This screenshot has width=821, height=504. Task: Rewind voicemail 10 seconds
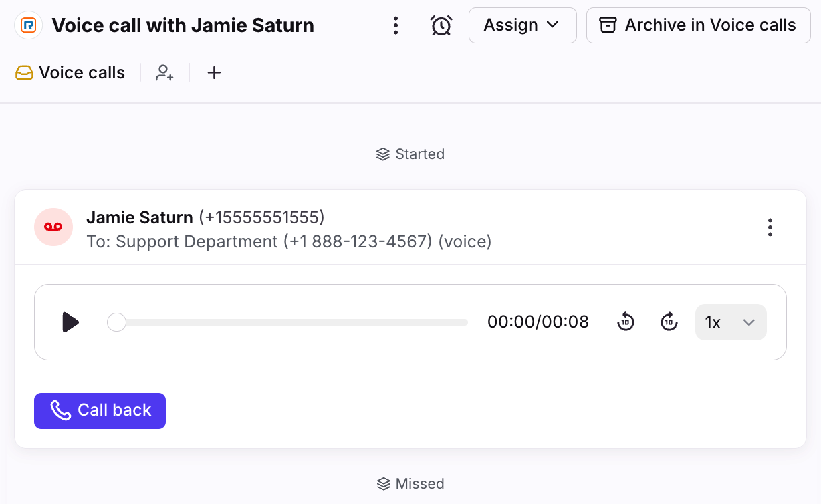coord(625,322)
